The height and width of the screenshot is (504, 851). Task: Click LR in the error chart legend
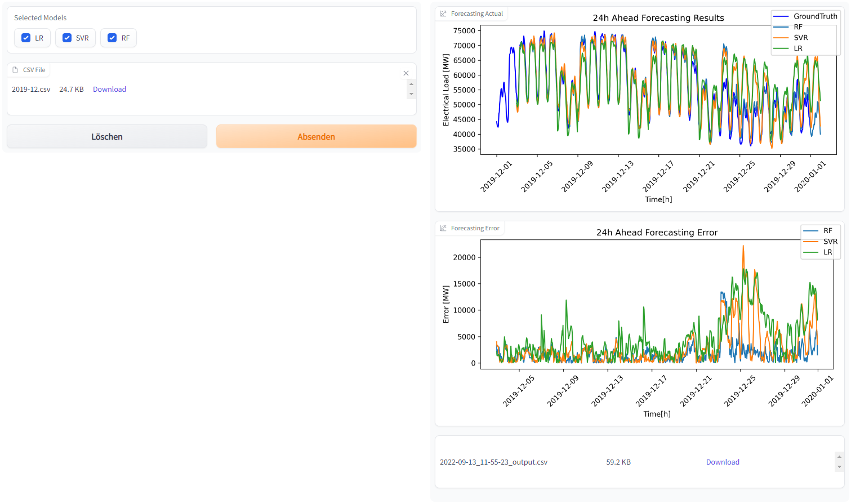click(828, 252)
